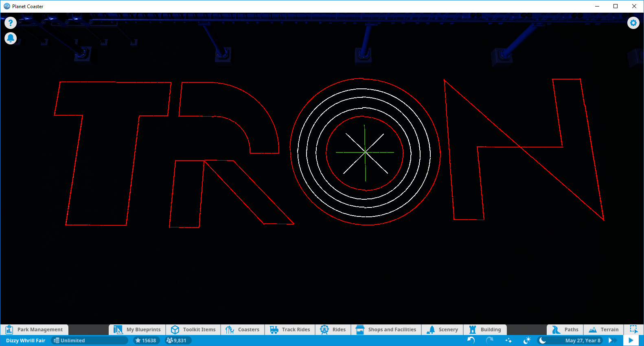Click the play button to unpause
644x346 pixels.
tap(631, 340)
